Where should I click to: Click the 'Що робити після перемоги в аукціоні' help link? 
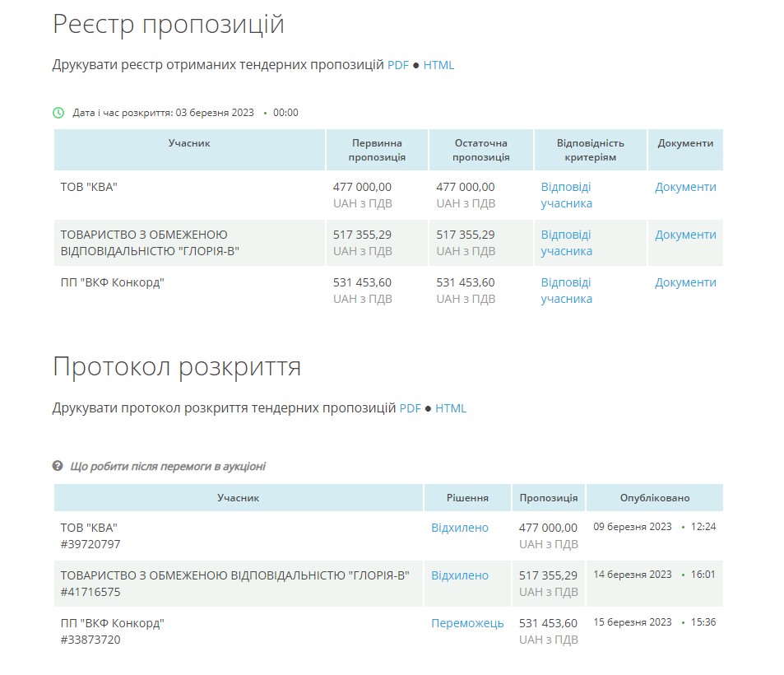tap(168, 467)
